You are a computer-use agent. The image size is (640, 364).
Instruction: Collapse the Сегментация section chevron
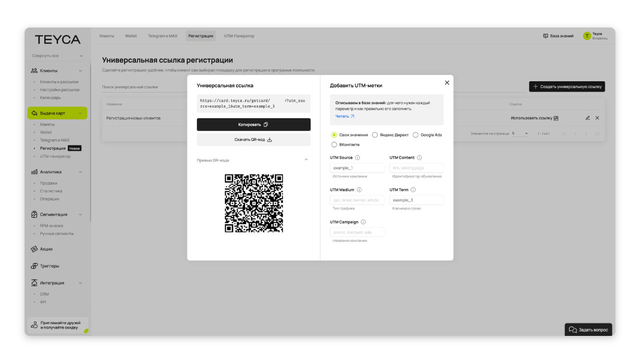coord(80,214)
